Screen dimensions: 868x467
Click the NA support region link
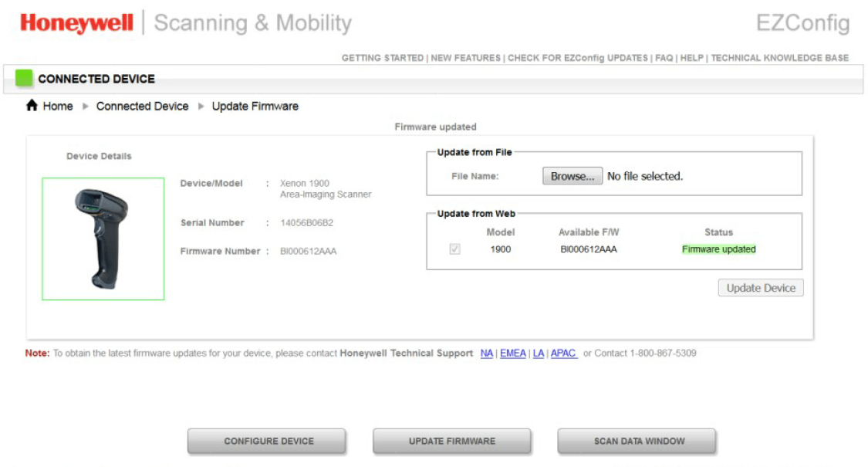click(487, 354)
